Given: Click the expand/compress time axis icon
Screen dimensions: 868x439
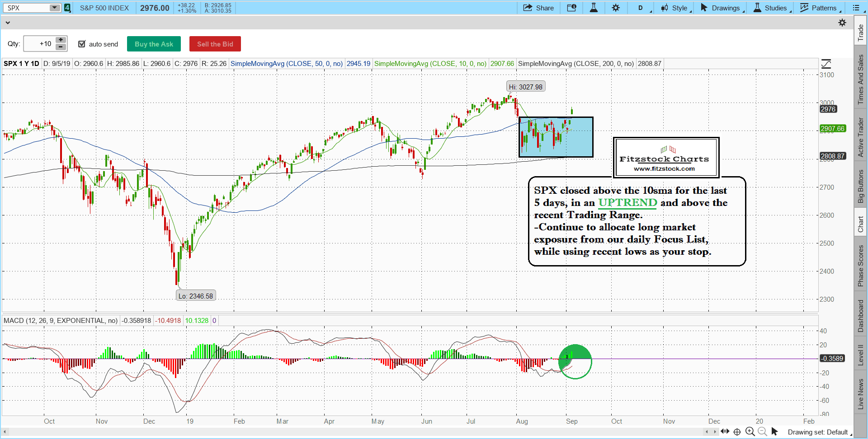Looking at the screenshot, I should 725,431.
